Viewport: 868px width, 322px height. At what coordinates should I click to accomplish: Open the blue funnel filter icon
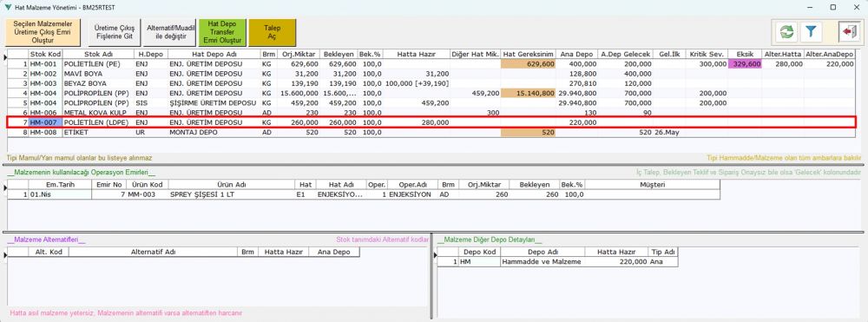click(811, 32)
